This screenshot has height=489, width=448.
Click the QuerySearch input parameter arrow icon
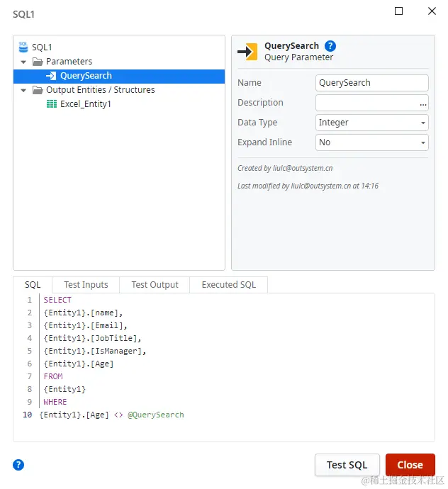click(51, 76)
